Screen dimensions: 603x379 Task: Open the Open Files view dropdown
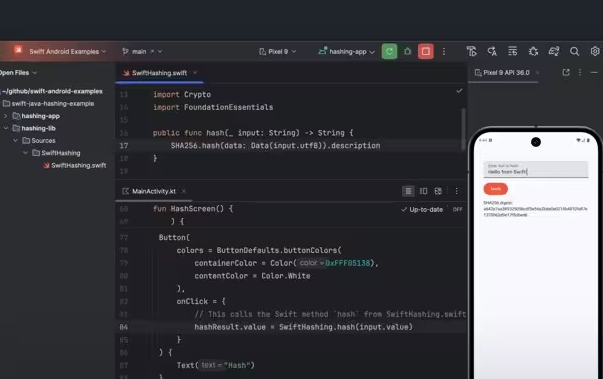pos(18,73)
